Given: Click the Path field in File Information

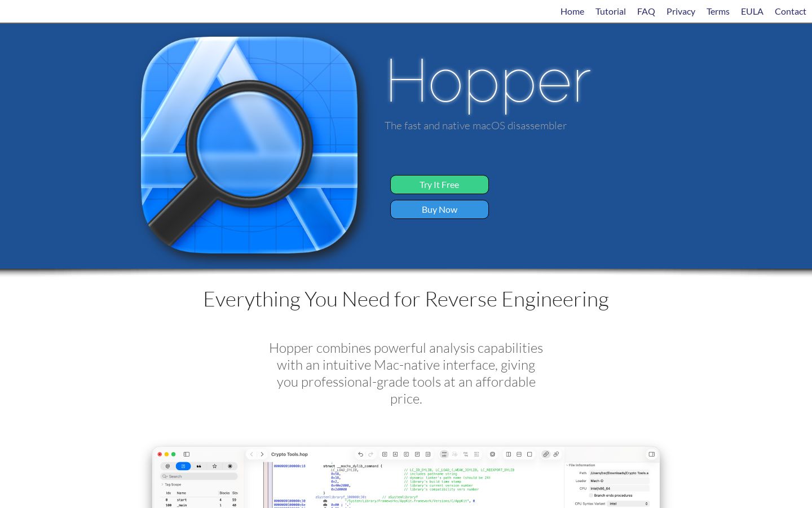Looking at the screenshot, I should pyautogui.click(x=619, y=473).
